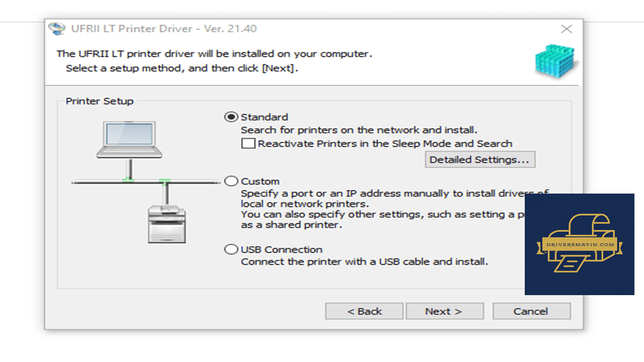Click the DriversMayin.com printer logo
The image size is (644, 362).
coord(580,244)
